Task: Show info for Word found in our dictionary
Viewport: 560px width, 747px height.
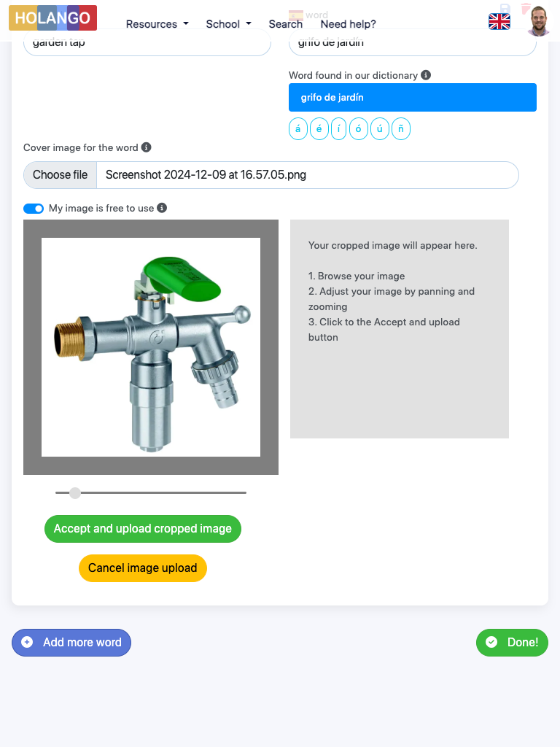Action: tap(426, 75)
